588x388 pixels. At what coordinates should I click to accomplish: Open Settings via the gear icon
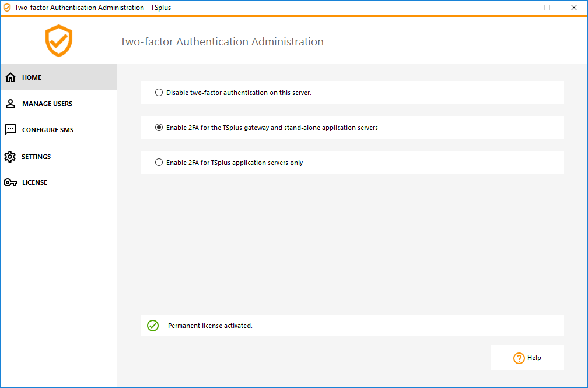(x=10, y=156)
